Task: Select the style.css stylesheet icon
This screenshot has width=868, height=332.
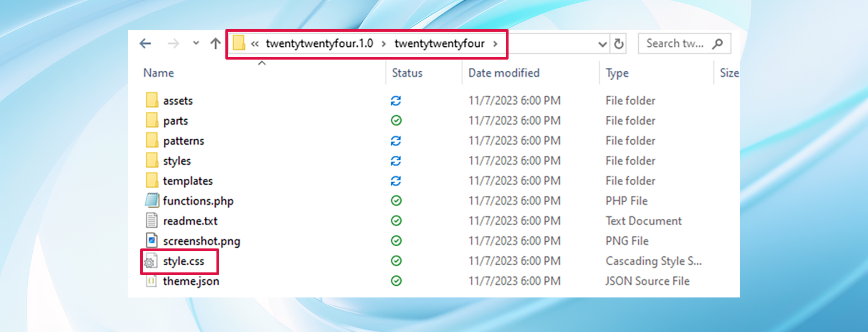Action: coord(152,261)
